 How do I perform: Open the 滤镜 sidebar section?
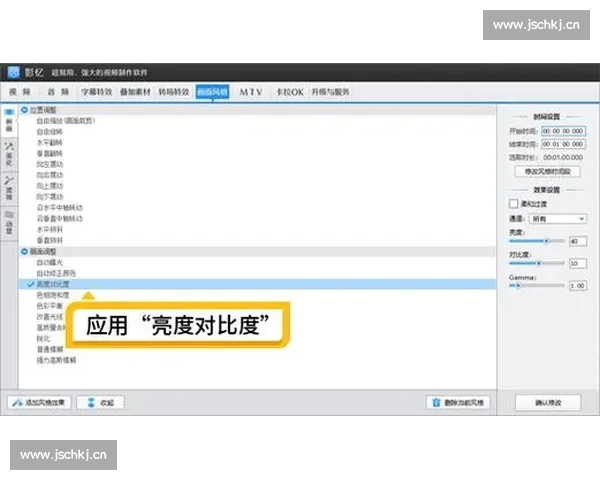(9, 188)
